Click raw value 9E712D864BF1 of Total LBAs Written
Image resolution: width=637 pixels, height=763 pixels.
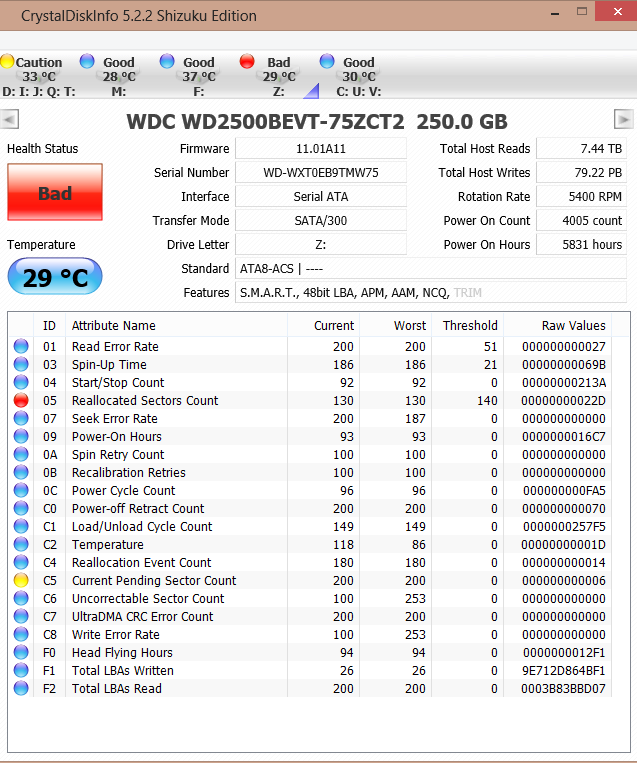(x=564, y=671)
